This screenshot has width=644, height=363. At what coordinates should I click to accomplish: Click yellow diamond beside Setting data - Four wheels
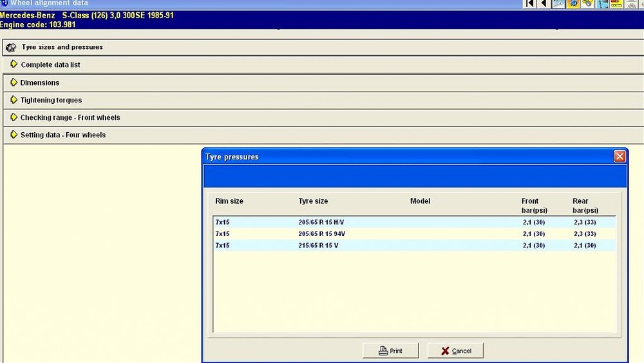pyautogui.click(x=14, y=134)
